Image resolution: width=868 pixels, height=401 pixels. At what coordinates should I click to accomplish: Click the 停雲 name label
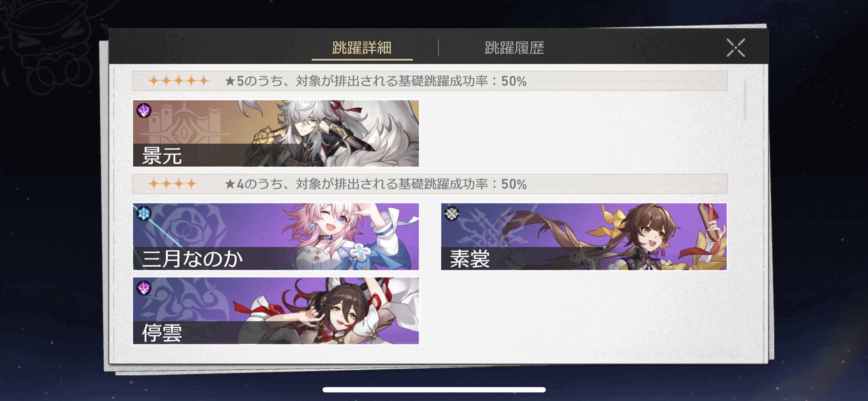coord(162,333)
